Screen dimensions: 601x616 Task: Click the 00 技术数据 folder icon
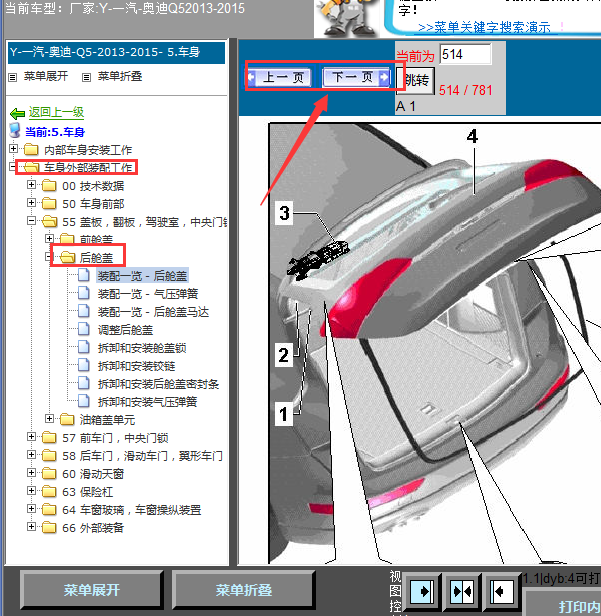[49, 185]
